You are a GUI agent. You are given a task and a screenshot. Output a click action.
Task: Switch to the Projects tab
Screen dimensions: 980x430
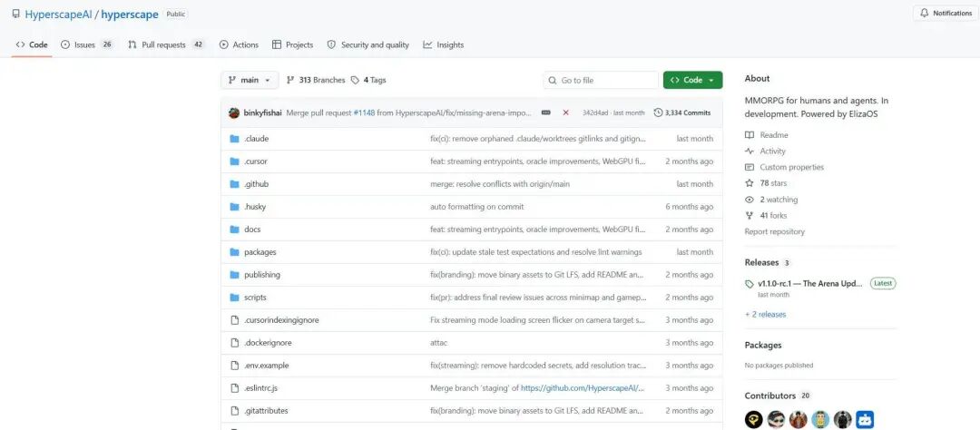[292, 45]
